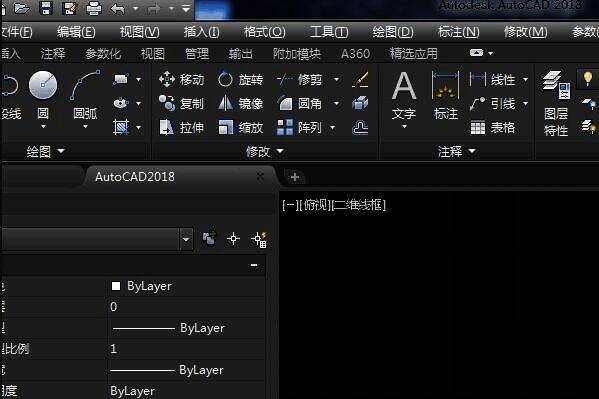Add a new drawing tab with plus

[x=295, y=177]
